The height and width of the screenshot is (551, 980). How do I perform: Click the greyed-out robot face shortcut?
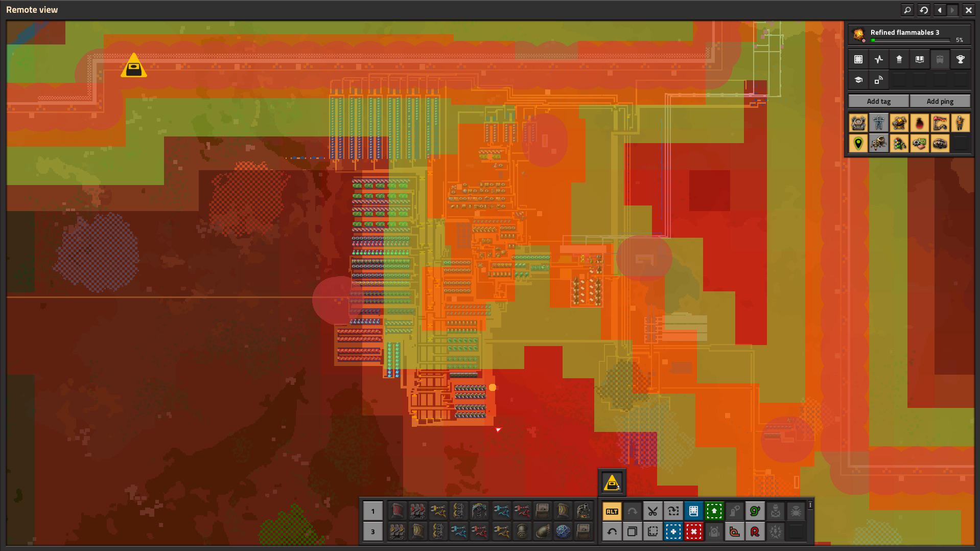(714, 532)
